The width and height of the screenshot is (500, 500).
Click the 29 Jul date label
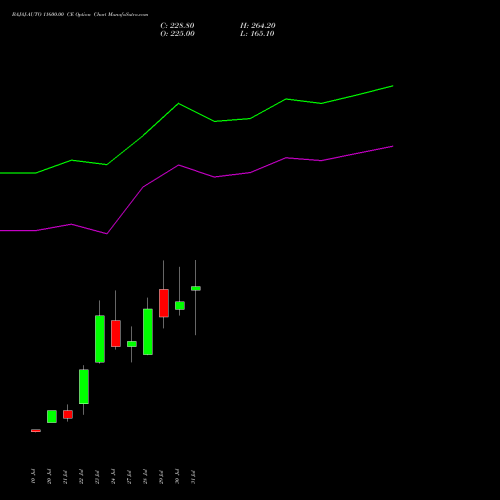click(161, 477)
